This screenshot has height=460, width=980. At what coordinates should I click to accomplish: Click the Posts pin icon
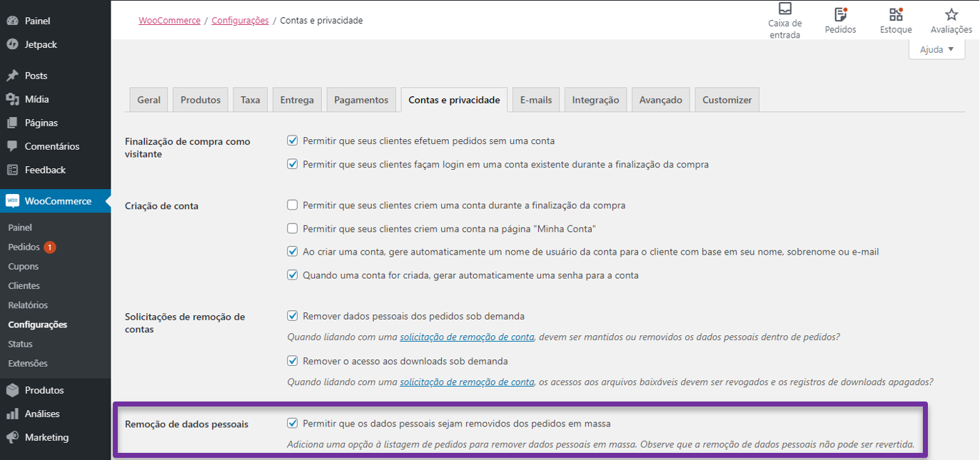click(x=12, y=76)
